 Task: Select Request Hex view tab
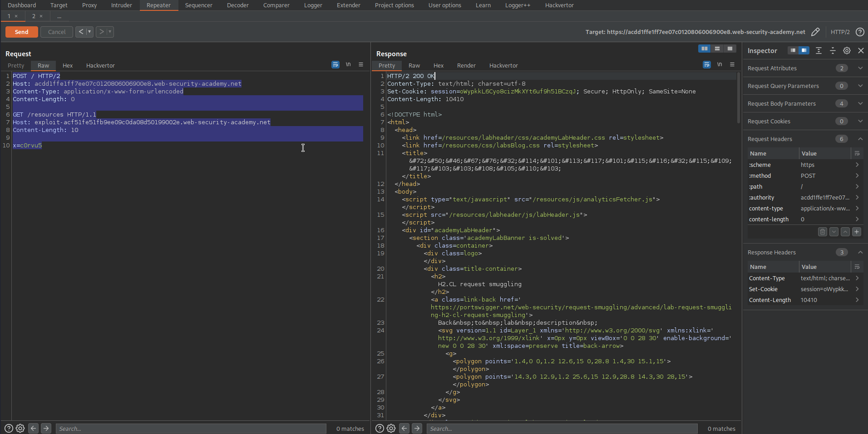[x=68, y=65]
